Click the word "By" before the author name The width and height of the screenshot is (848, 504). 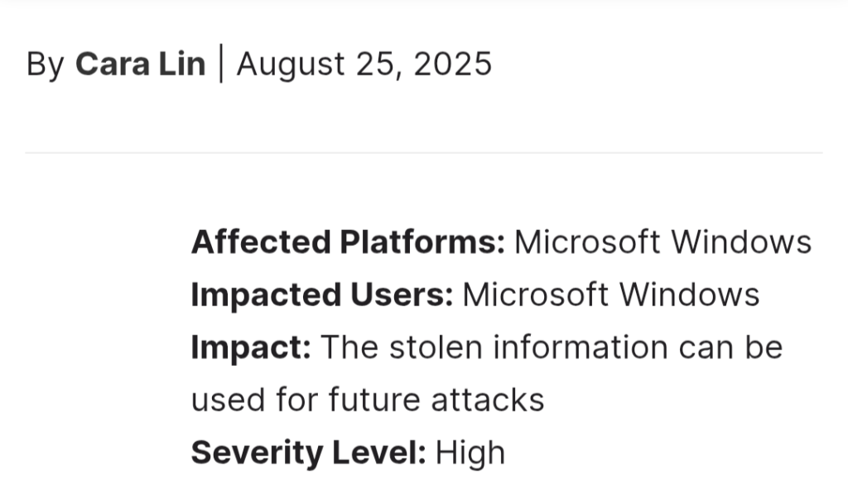[x=46, y=65]
